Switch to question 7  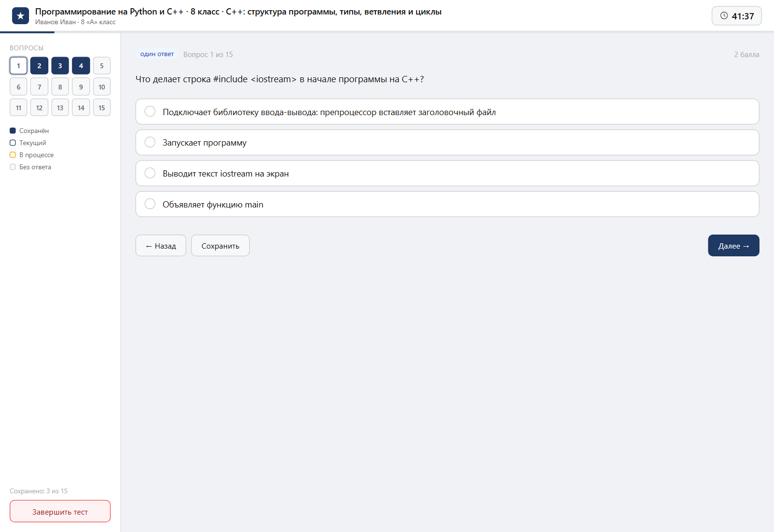[39, 87]
